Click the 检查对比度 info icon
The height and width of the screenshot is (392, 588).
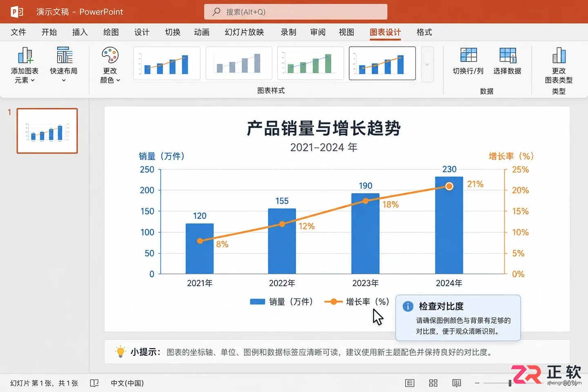(408, 306)
